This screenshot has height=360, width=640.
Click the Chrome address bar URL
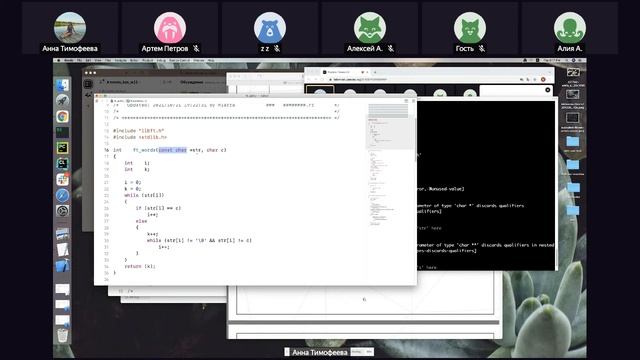[359, 80]
